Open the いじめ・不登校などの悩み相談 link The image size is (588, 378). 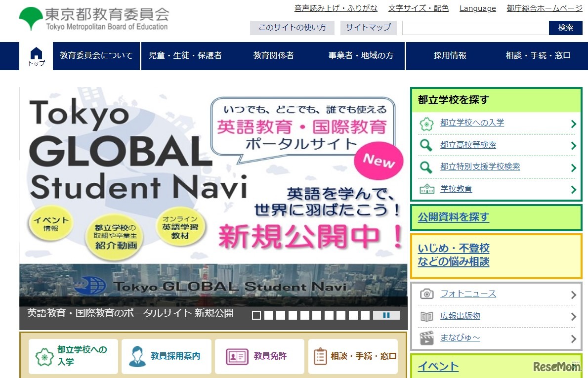point(454,255)
